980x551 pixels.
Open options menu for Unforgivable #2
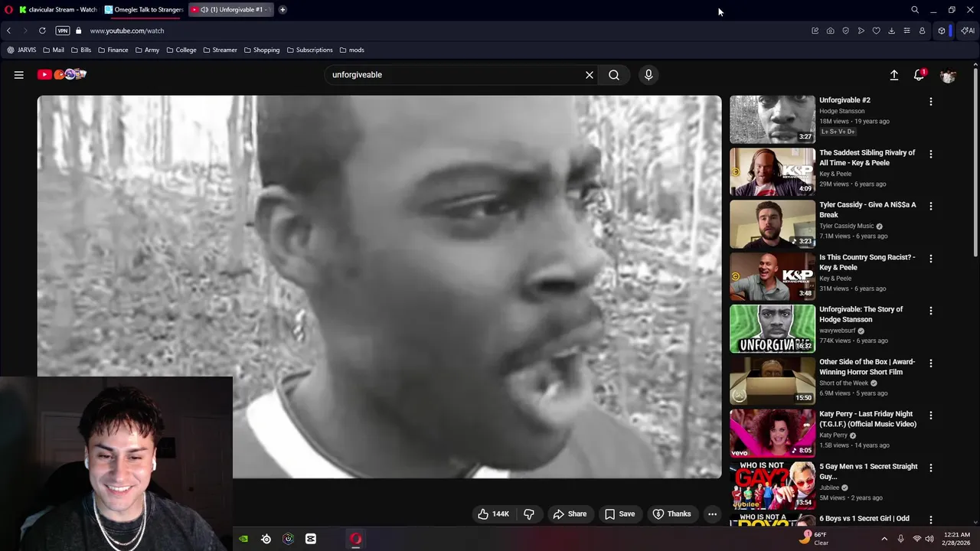(931, 102)
